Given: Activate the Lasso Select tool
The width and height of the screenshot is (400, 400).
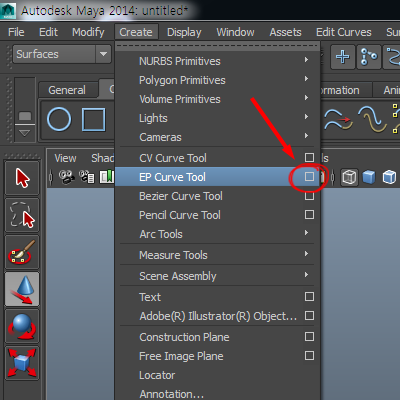Looking at the screenshot, I should pyautogui.click(x=22, y=215).
